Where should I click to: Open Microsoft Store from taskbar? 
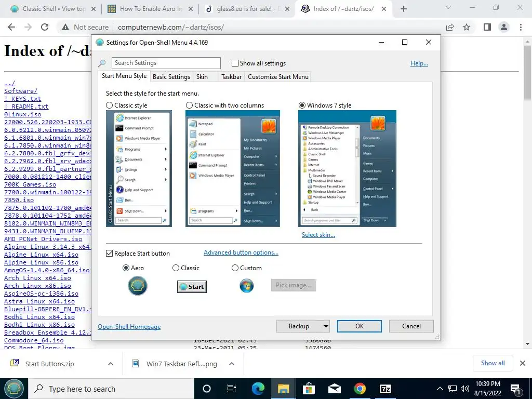point(309,389)
